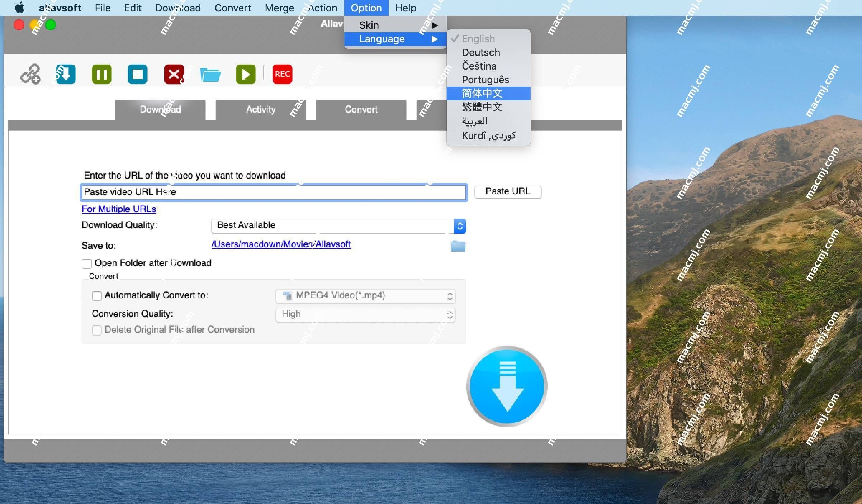Switch to the Download tab

(160, 110)
